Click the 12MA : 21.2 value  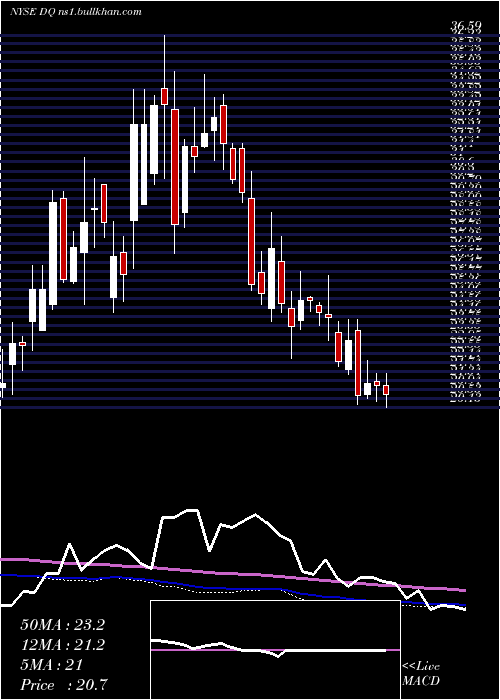click(62, 645)
